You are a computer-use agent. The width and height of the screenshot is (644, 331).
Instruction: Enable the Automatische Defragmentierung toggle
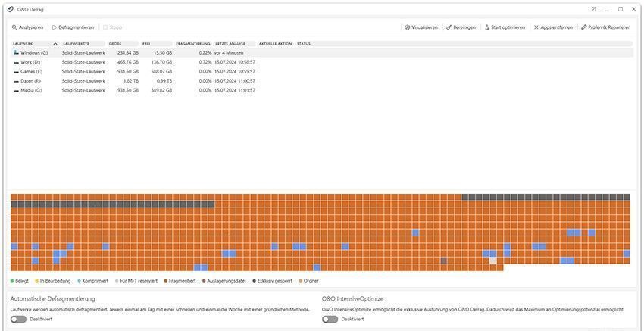18,319
